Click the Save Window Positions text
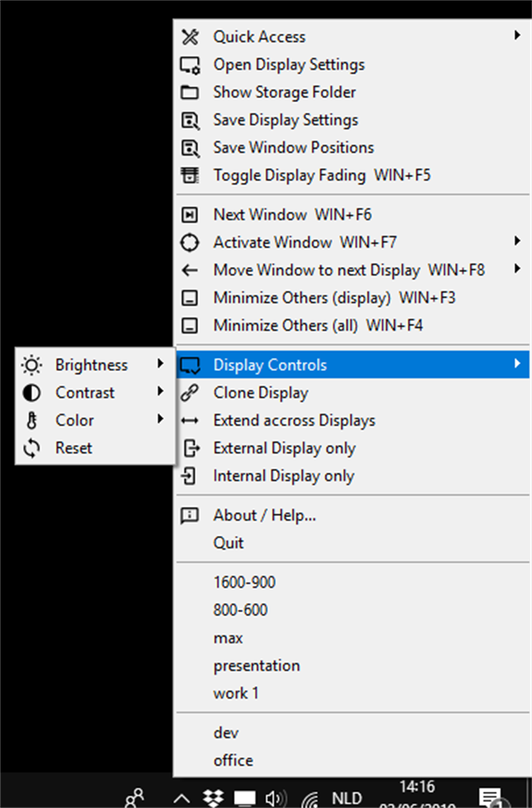 pos(293,148)
